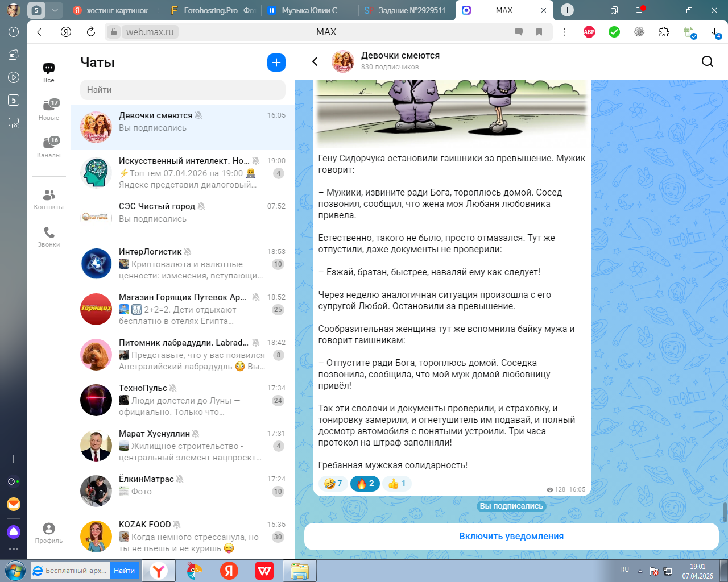Open the ТехноПульс chat
The width and height of the screenshot is (728, 582).
click(x=183, y=400)
